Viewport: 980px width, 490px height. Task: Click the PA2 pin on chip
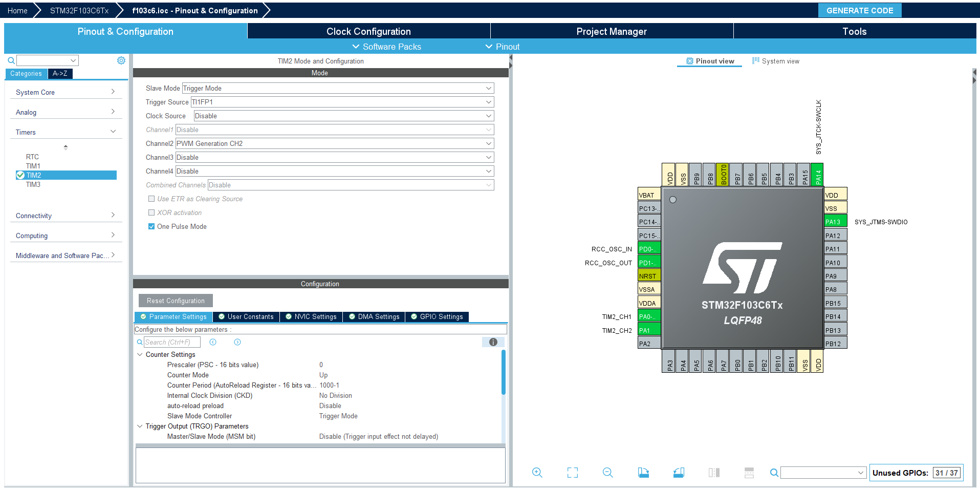click(649, 344)
